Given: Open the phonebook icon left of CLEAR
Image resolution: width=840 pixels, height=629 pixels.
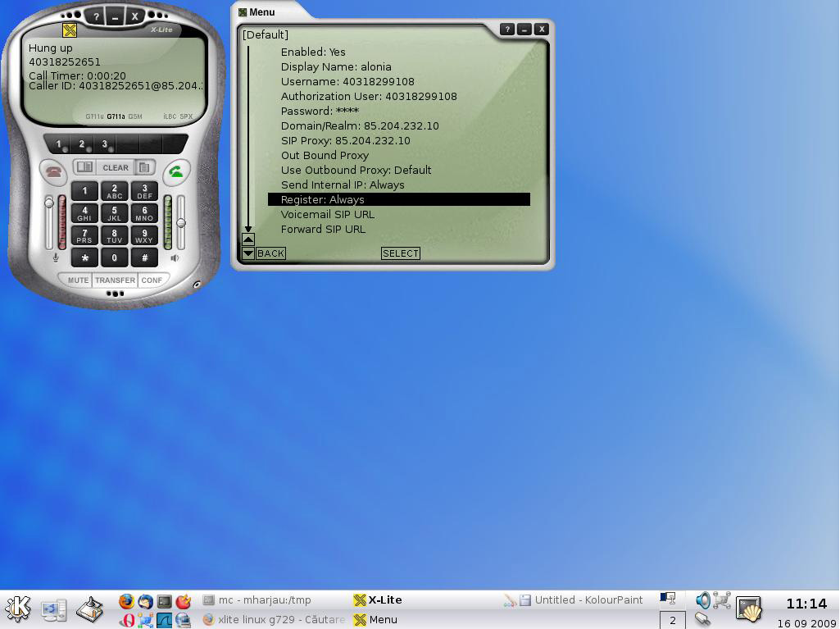Looking at the screenshot, I should pos(84,167).
